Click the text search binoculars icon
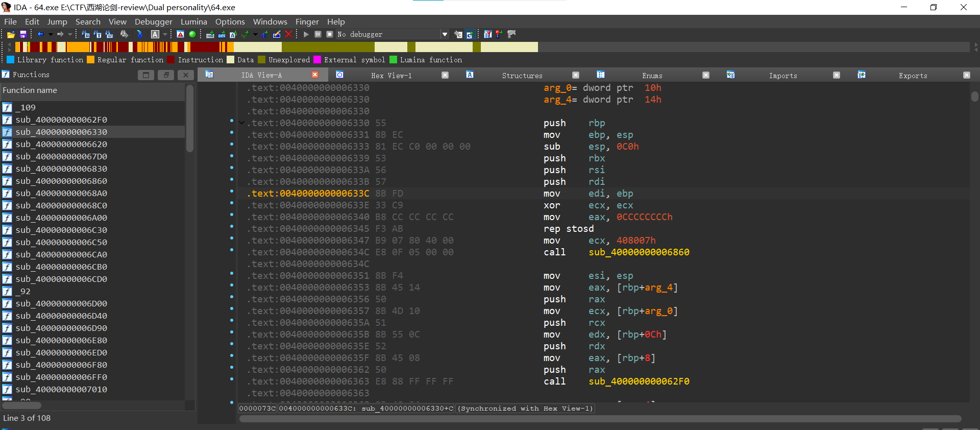Viewport: 980px width, 430px height. pos(97,34)
